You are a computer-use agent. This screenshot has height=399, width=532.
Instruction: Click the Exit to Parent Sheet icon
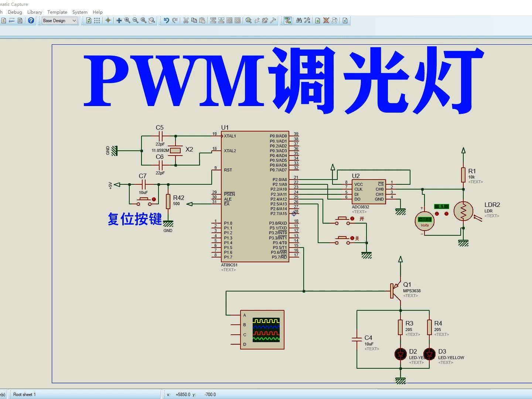click(334, 21)
